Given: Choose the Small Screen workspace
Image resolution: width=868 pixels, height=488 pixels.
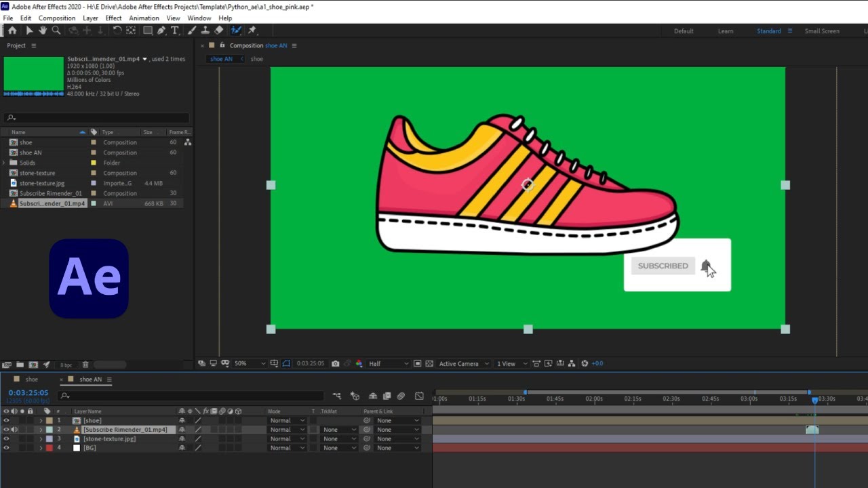Looking at the screenshot, I should coord(822,31).
